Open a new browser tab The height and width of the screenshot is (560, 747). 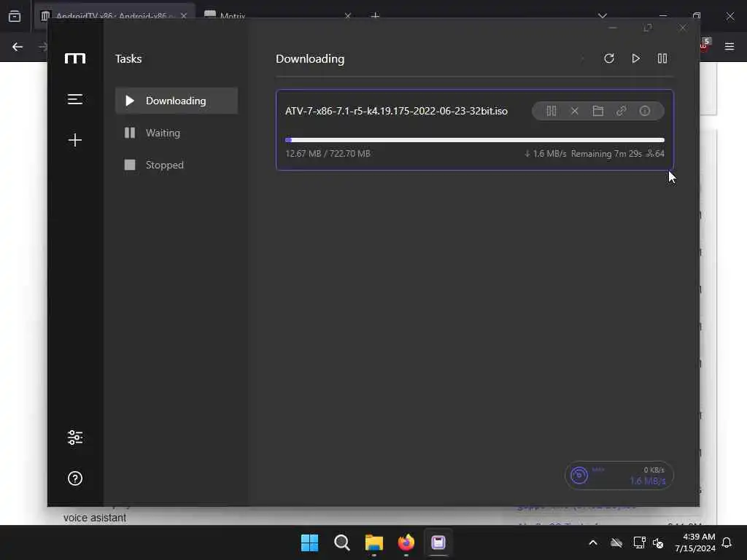(376, 16)
